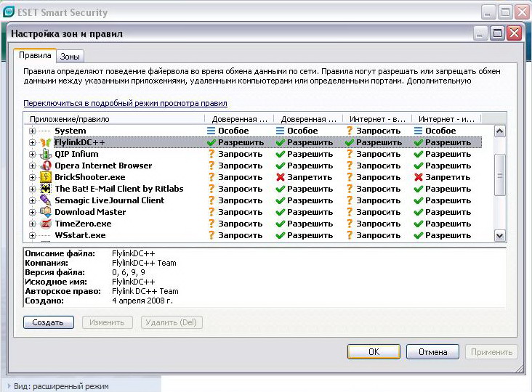Expand the System rule tree node
Image resolution: width=532 pixels, height=392 pixels.
click(x=32, y=131)
